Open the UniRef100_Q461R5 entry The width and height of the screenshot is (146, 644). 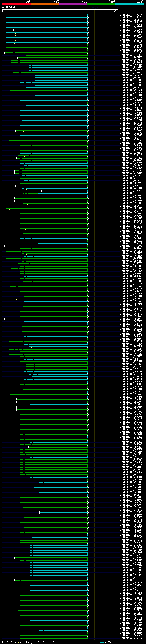(131, 608)
